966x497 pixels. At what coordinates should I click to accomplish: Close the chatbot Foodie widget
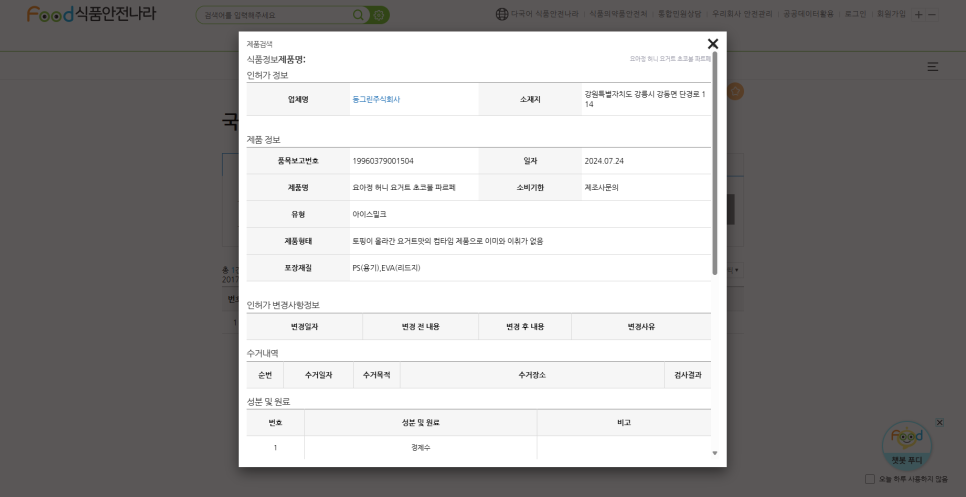click(x=940, y=422)
